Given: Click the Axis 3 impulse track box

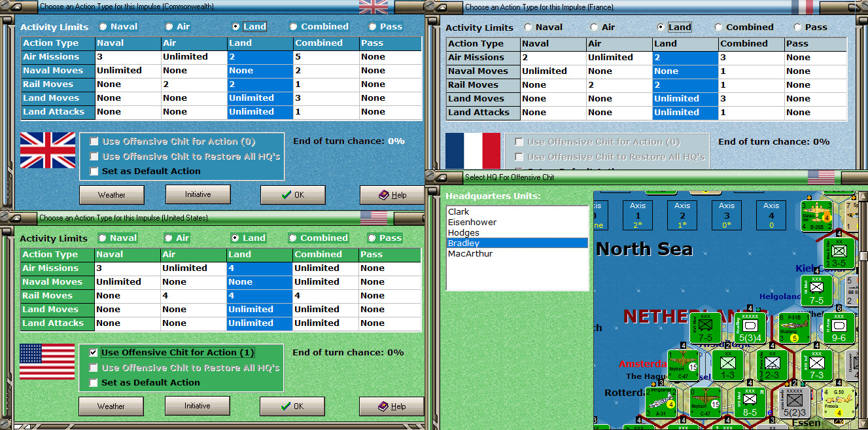Looking at the screenshot, I should coord(727,215).
